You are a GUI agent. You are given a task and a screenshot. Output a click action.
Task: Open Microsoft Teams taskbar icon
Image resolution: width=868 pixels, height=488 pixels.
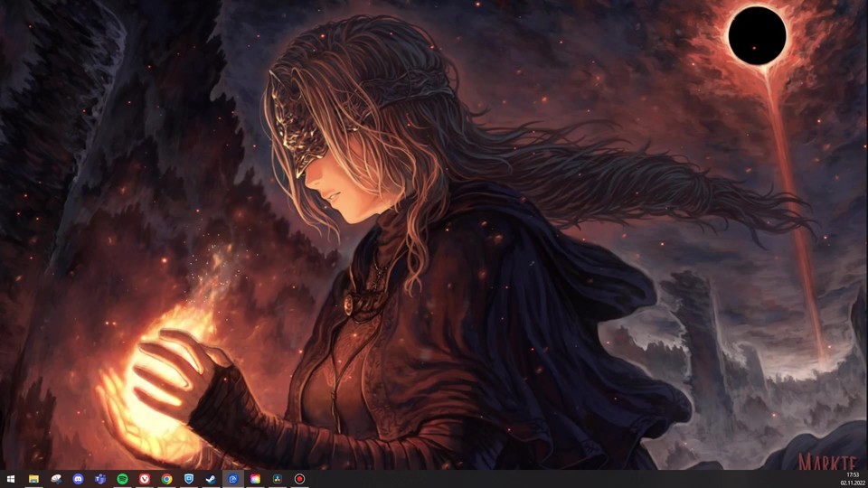tap(100, 479)
